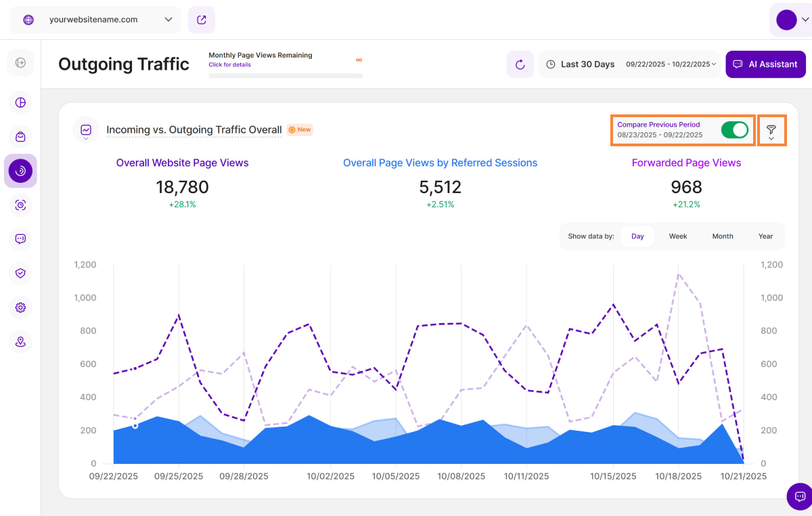Click the refresh data icon

click(x=520, y=64)
